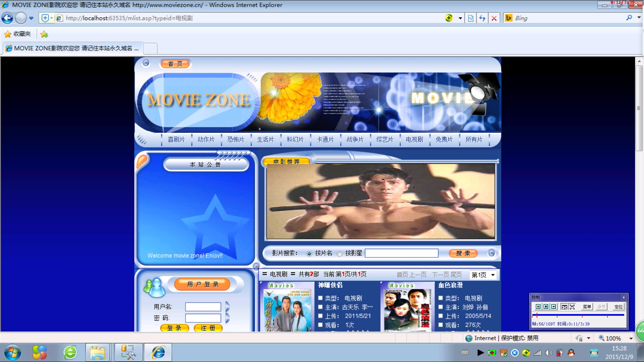The image size is (644, 362).
Task: Click the 首页 home button on the site
Action: (175, 64)
